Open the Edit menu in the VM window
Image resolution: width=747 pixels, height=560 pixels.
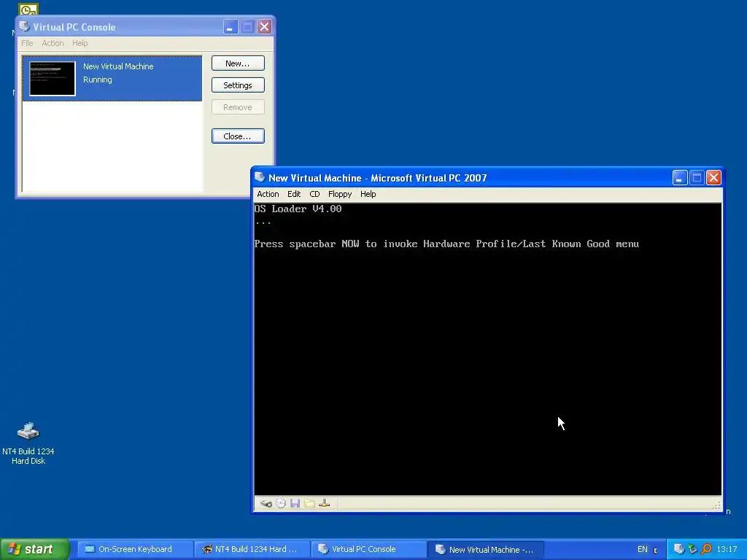(294, 194)
